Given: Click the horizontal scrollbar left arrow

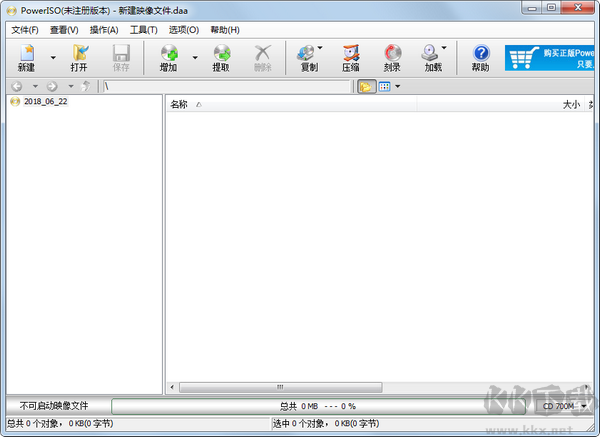Looking at the screenshot, I should click(x=172, y=387).
